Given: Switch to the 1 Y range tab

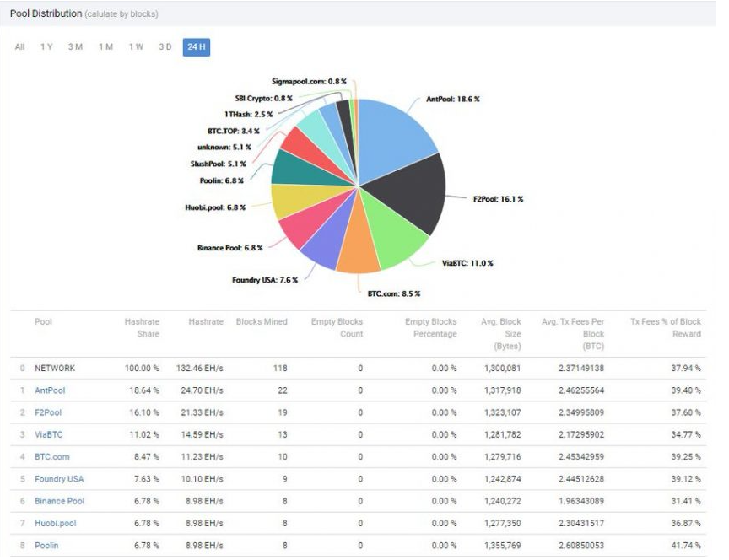Looking at the screenshot, I should coord(46,47).
